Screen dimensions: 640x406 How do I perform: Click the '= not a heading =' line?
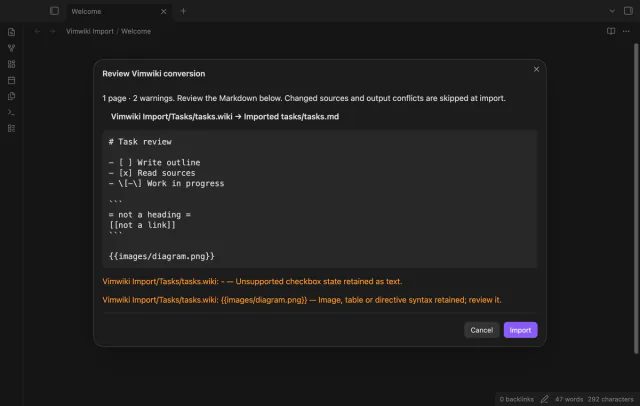tap(149, 215)
